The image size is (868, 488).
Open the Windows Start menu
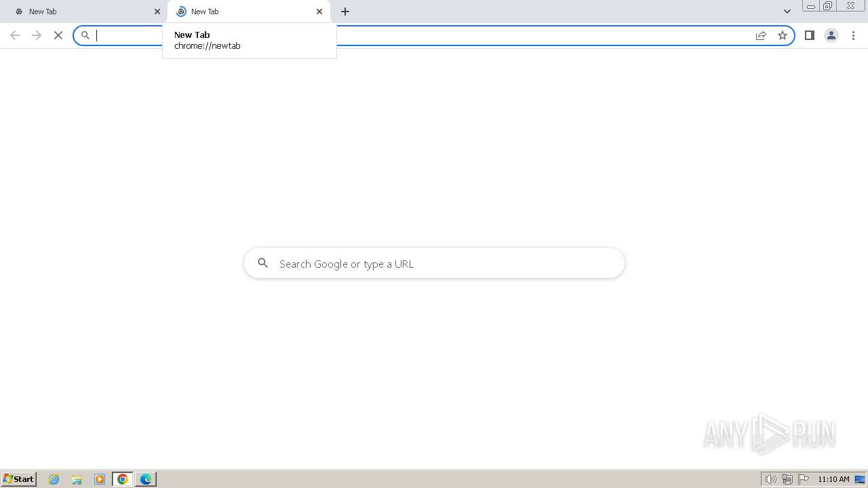click(x=19, y=479)
